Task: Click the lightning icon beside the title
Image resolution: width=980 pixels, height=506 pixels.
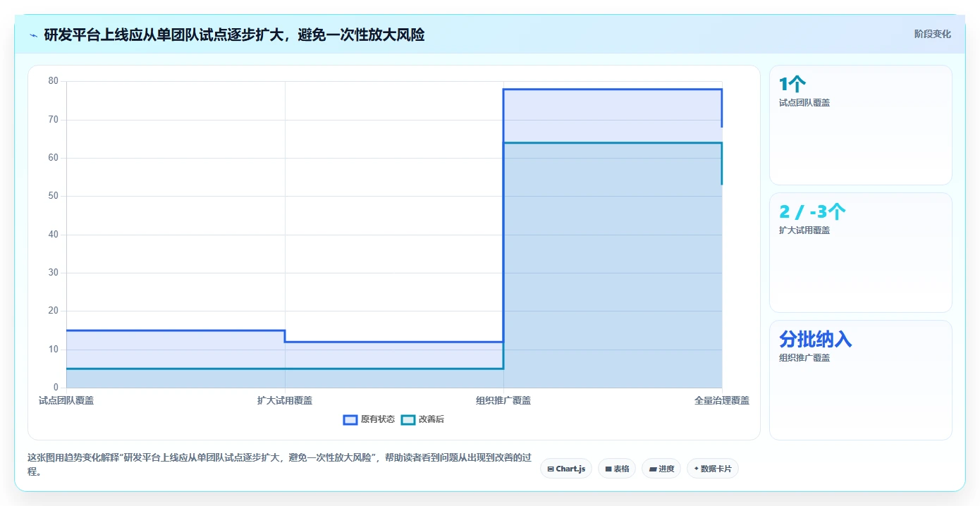Action: (x=33, y=35)
